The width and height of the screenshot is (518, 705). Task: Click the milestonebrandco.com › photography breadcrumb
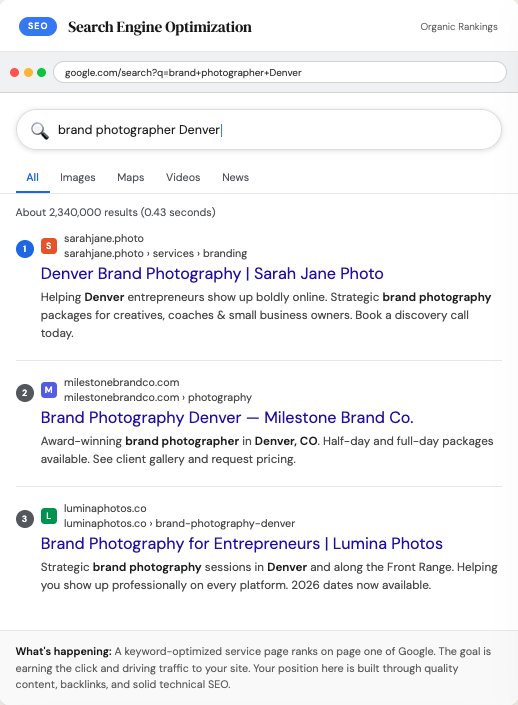click(157, 397)
